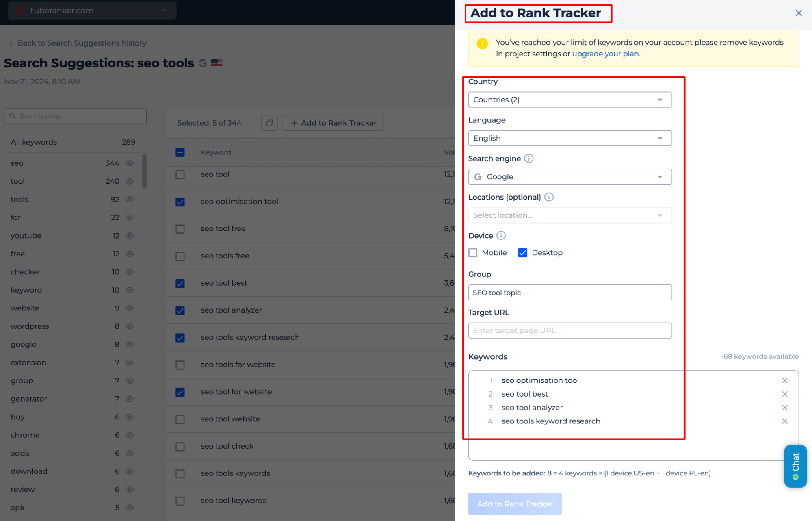Click the eye visibility icon next to tool
The width and height of the screenshot is (812, 521).
click(x=130, y=180)
